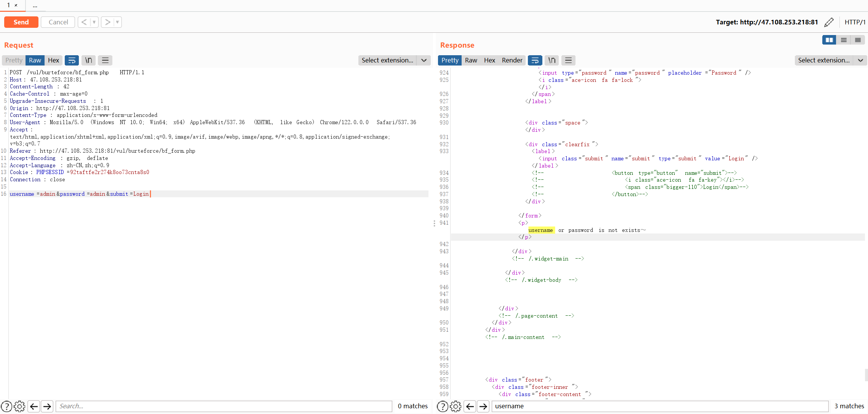868x414 pixels.
Task: Expand the history back dropdown arrow
Action: point(94,22)
